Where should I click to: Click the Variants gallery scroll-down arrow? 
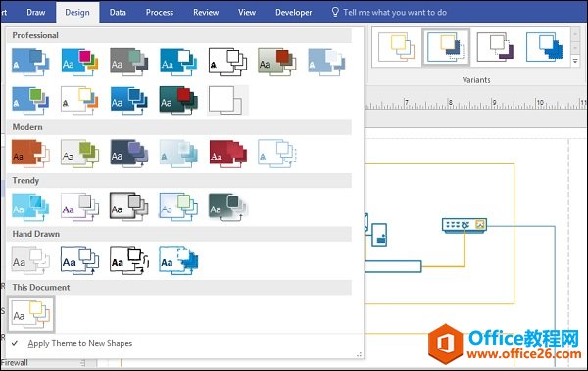tap(575, 48)
